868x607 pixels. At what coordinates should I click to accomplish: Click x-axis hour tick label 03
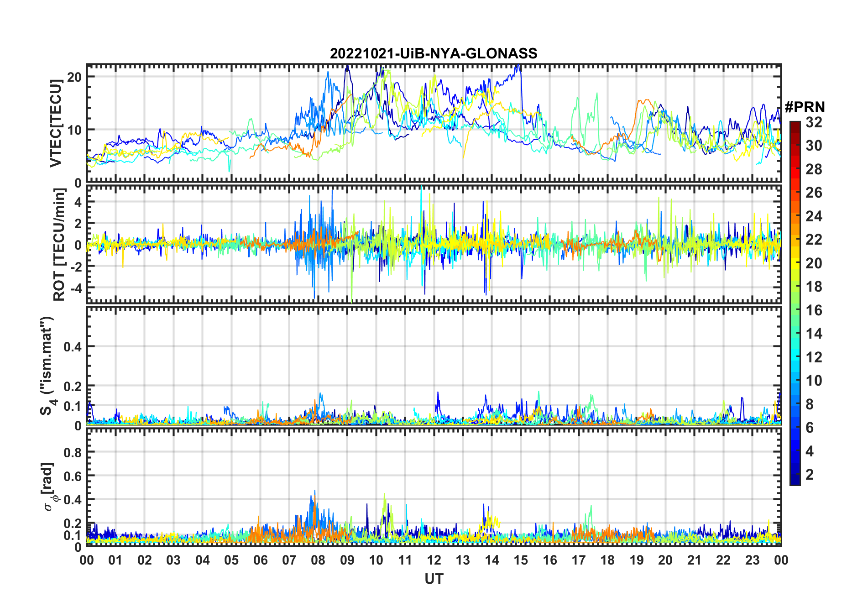(173, 560)
